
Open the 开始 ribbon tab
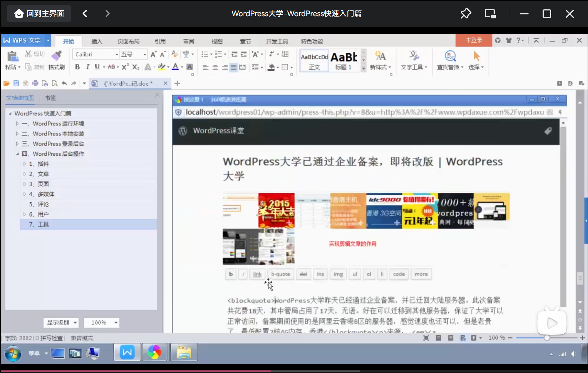[68, 41]
